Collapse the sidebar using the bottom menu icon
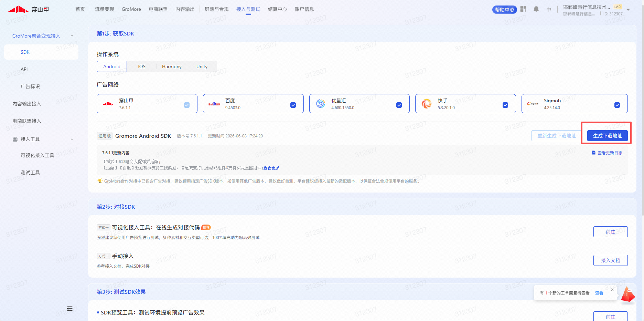Screen dimensions: 644x321 [70, 309]
